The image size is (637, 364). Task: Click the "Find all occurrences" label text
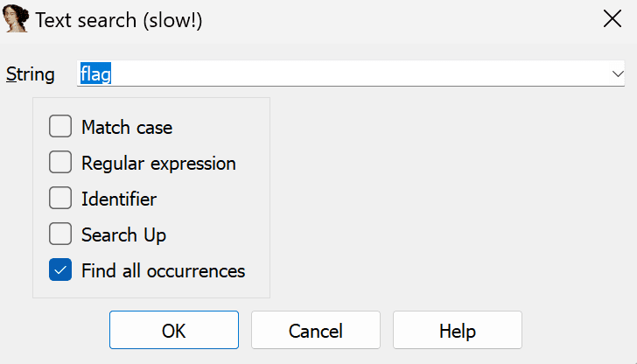pos(164,270)
